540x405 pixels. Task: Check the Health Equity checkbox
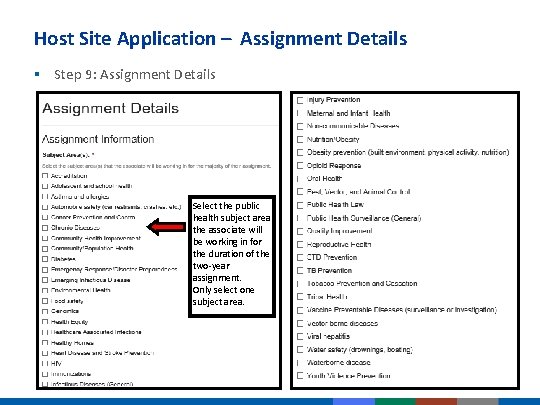(45, 322)
